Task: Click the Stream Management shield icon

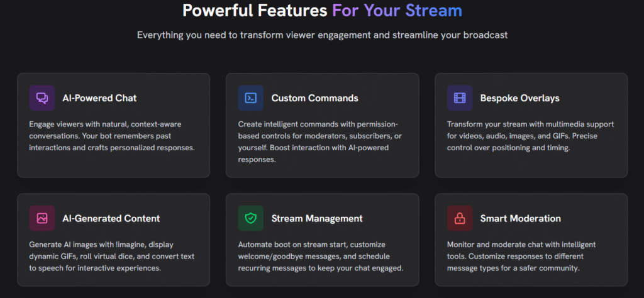Action: coord(251,218)
